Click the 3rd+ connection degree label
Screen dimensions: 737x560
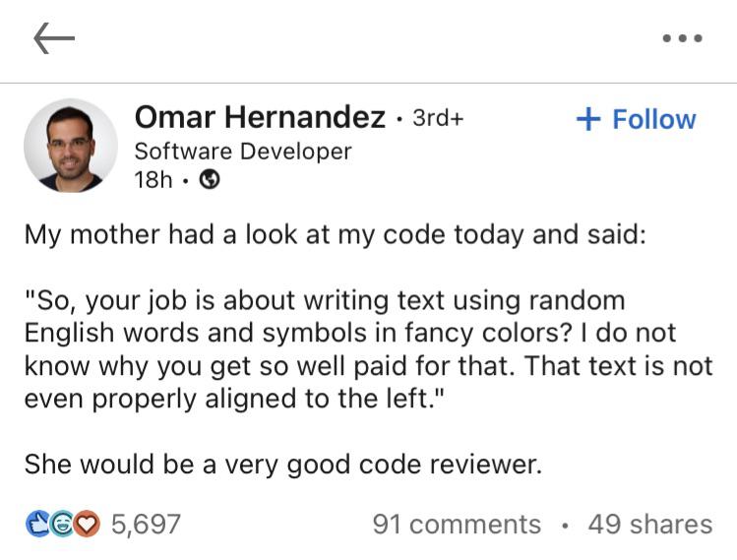(437, 118)
